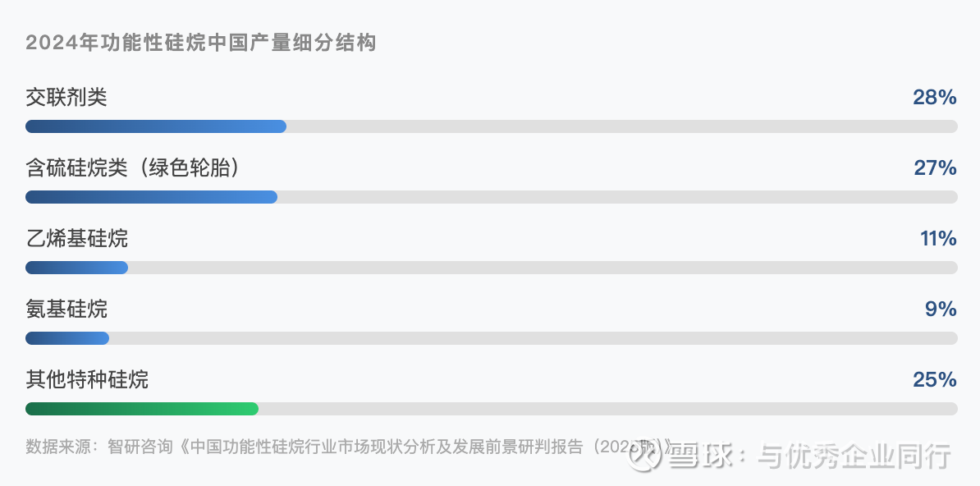
Task: Click the 11% percentage value
Action: coord(938,239)
